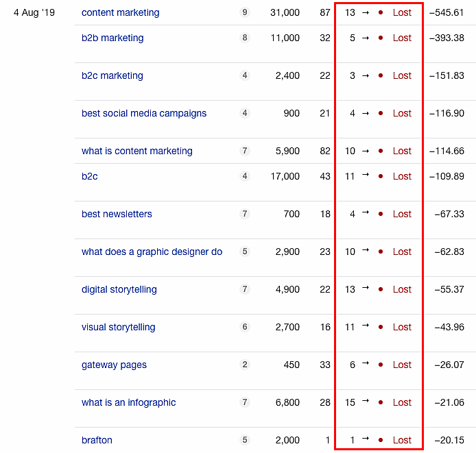This screenshot has height=453, width=476.
Task: Click the b2b marketing keyword
Action: coord(112,38)
